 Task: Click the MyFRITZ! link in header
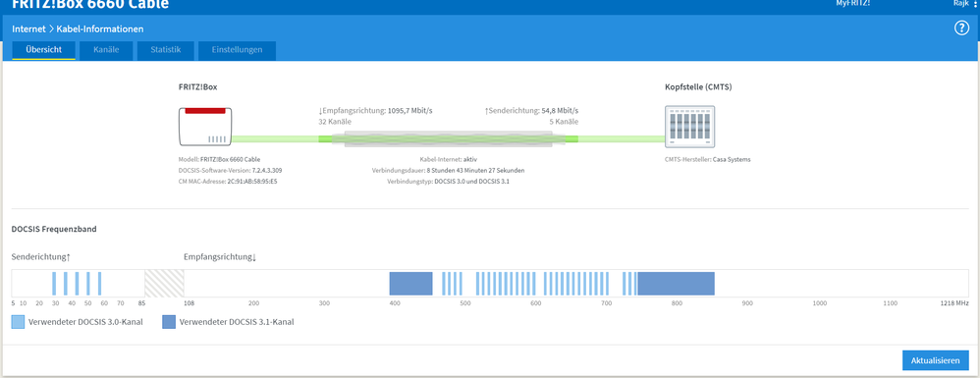(853, 3)
